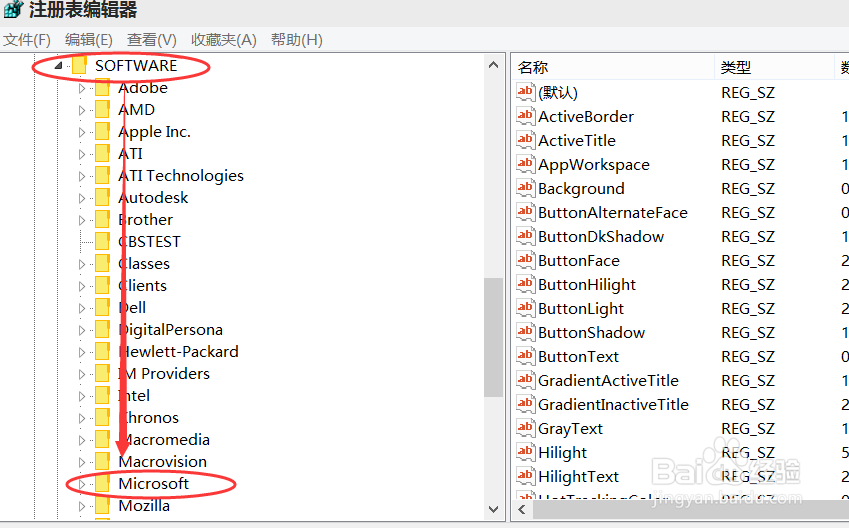Image resolution: width=849 pixels, height=528 pixels.
Task: Select the GradientActiveTitle value name
Action: coord(608,380)
